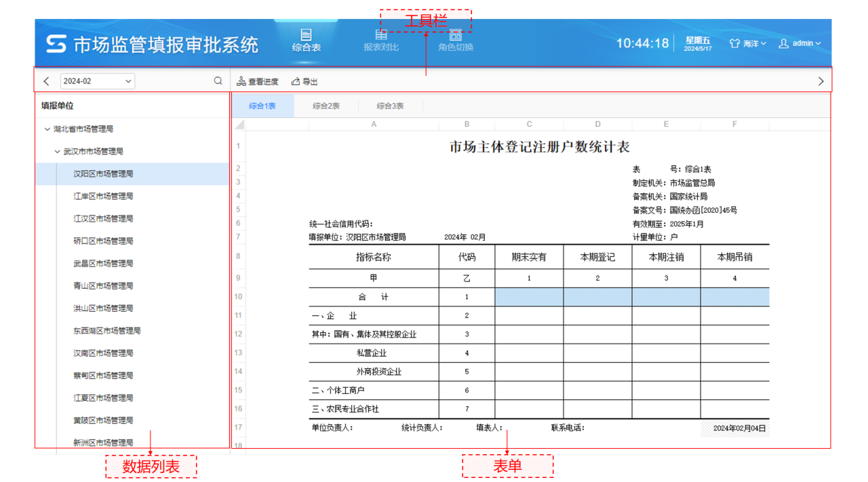
Task: Open search with the magnifier icon
Action: tap(218, 80)
